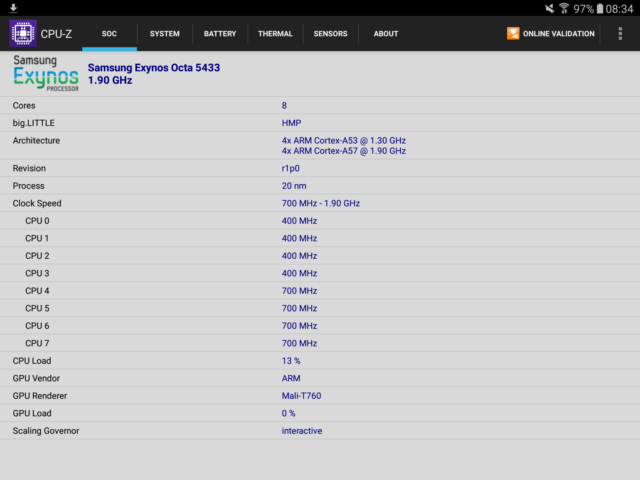Tap the Samsung Exynos processor logo
640x480 pixels.
46,73
